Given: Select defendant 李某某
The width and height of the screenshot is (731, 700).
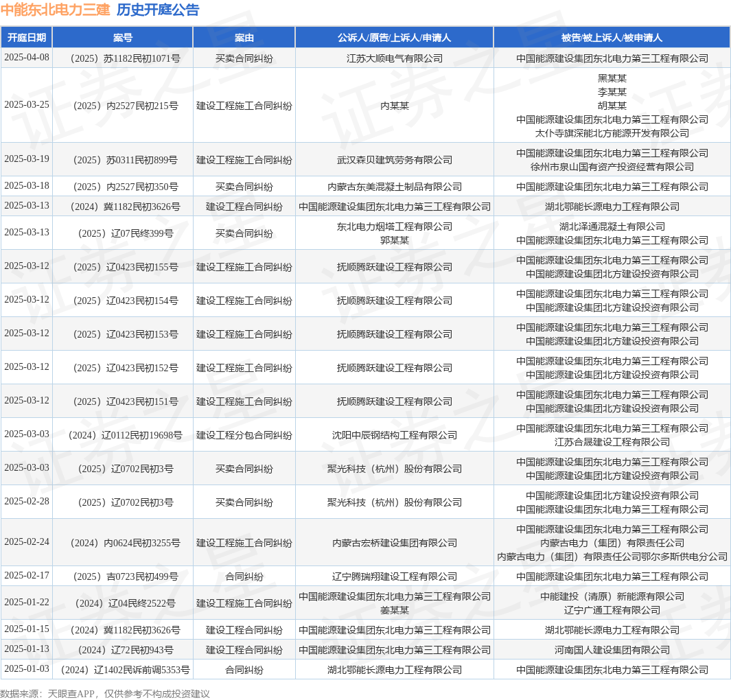Looking at the screenshot, I should [612, 92].
